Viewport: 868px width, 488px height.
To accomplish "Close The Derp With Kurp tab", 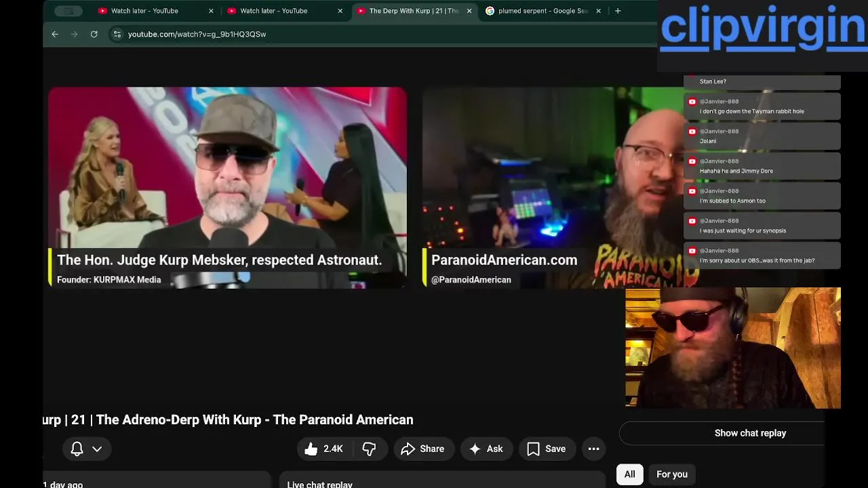I will click(x=469, y=11).
